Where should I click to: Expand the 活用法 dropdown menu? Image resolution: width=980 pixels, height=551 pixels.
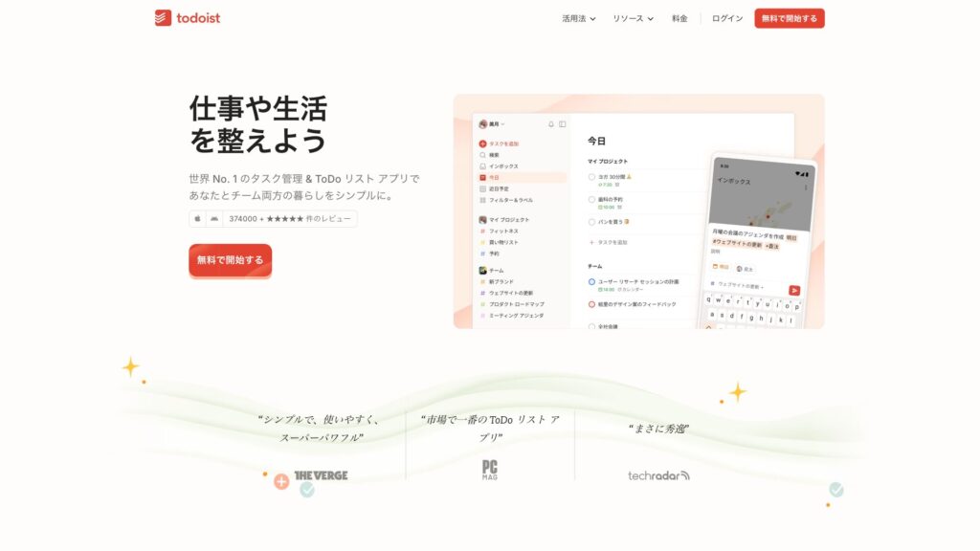(x=578, y=19)
